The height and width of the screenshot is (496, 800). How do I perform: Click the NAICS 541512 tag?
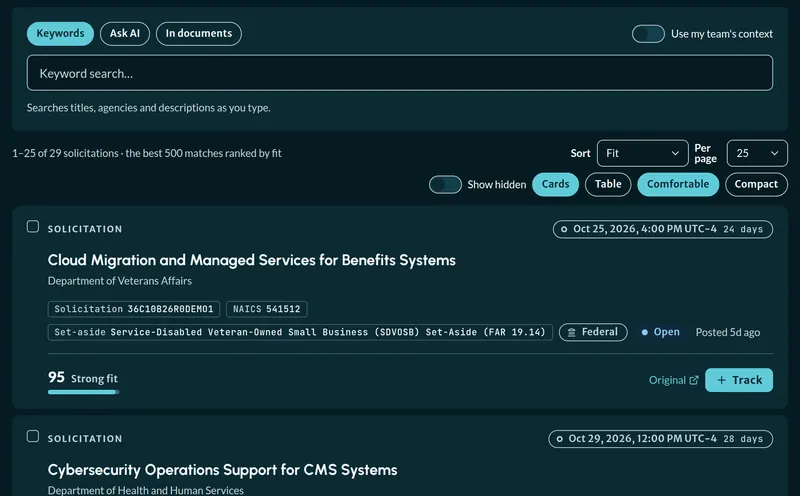[266, 309]
